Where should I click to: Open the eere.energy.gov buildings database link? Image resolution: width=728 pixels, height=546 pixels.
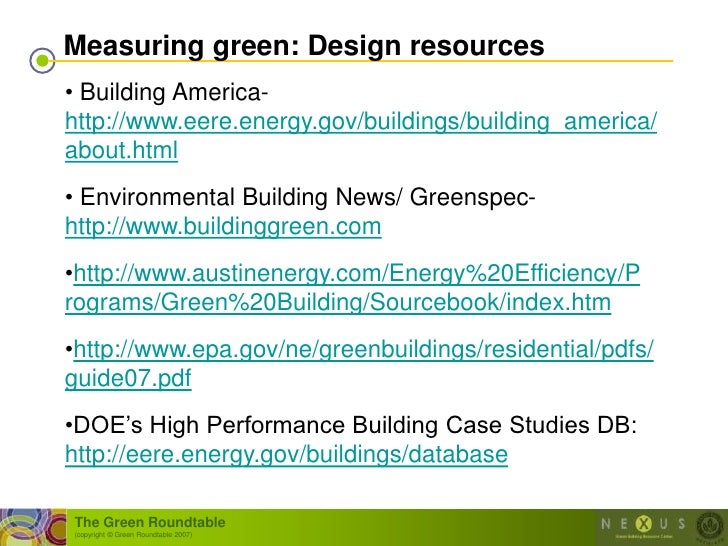coord(286,454)
